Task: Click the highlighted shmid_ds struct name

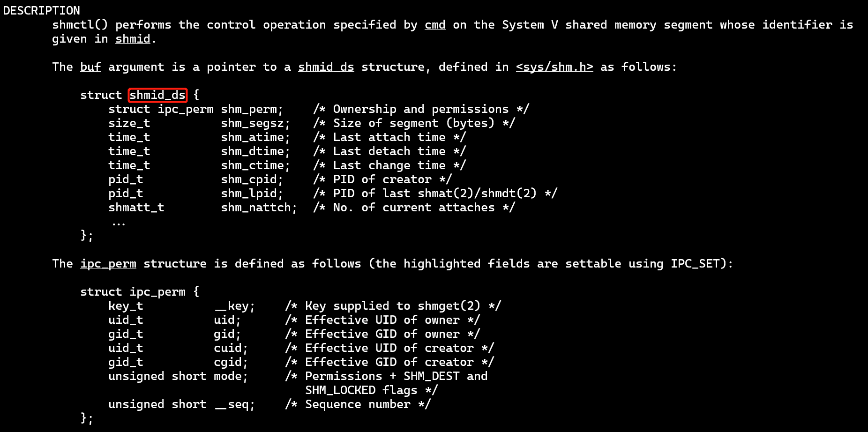Action: click(x=157, y=95)
